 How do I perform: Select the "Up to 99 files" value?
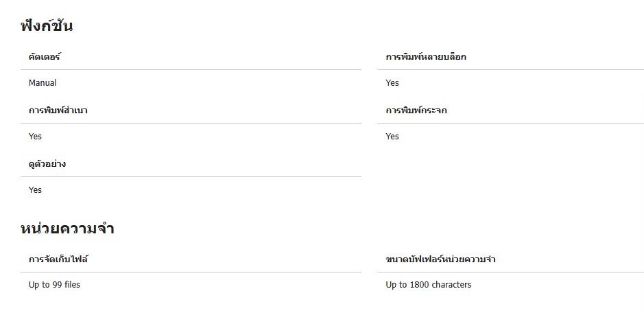pyautogui.click(x=54, y=285)
